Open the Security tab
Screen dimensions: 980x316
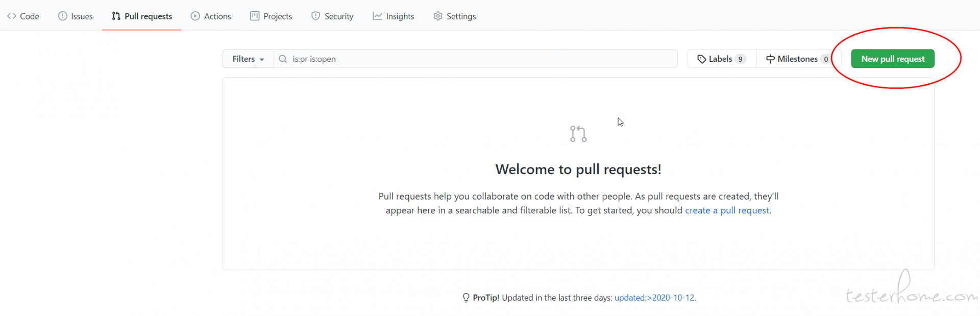point(332,16)
